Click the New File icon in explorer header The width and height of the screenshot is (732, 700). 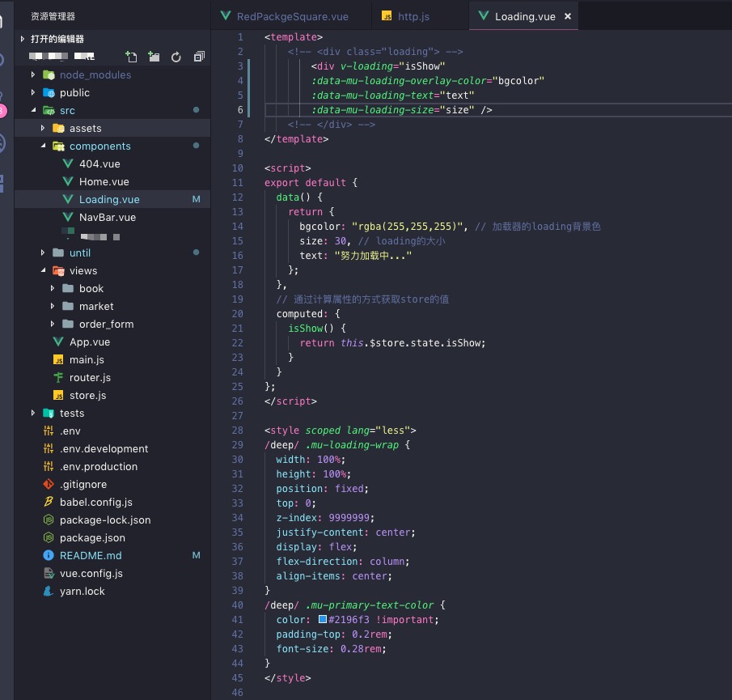(132, 57)
